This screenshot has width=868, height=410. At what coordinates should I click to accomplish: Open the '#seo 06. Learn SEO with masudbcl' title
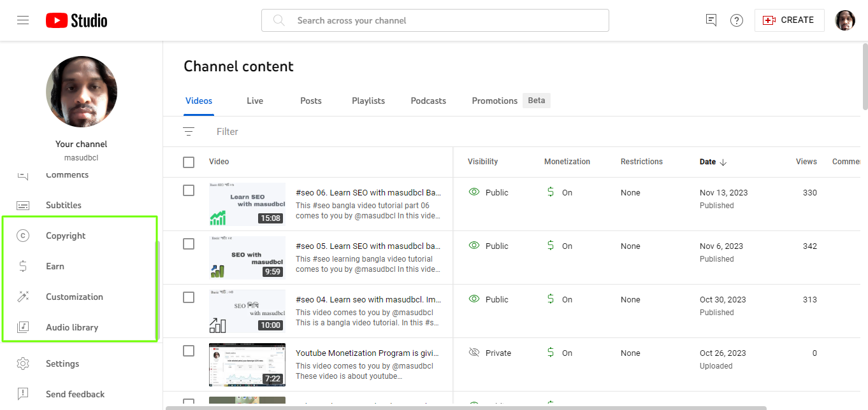pos(368,192)
